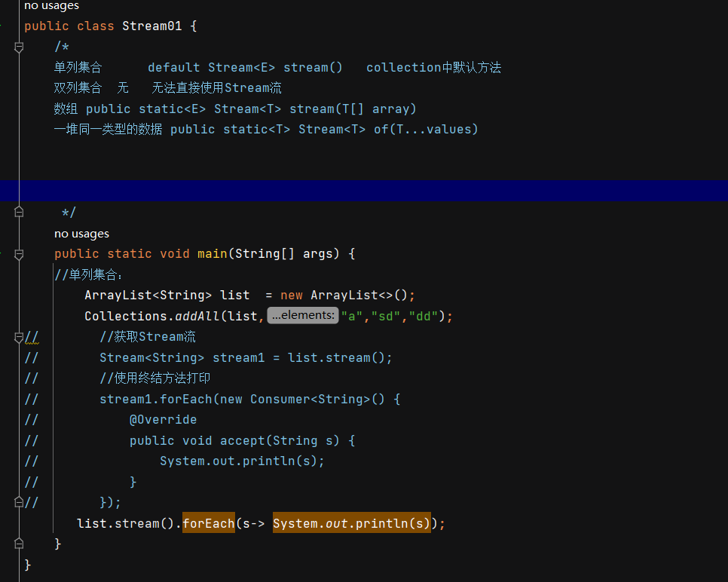728x582 pixels.
Task: Click the fold icon at main method's closing brace
Action: coord(19,543)
